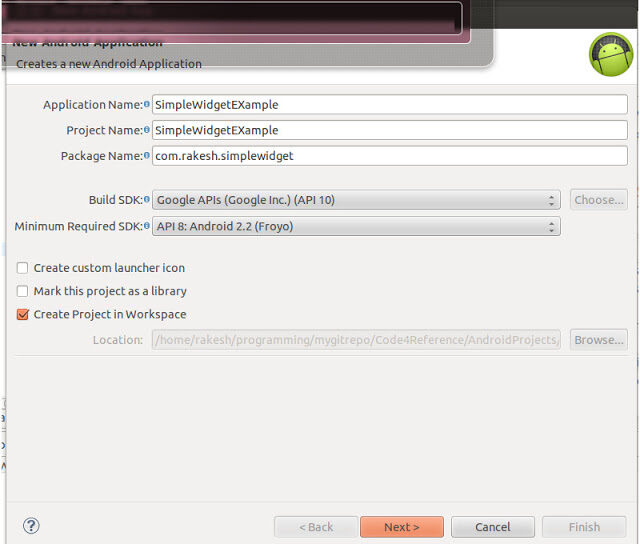The image size is (640, 544).
Task: Click Browse... next to the Location field
Action: click(x=598, y=340)
